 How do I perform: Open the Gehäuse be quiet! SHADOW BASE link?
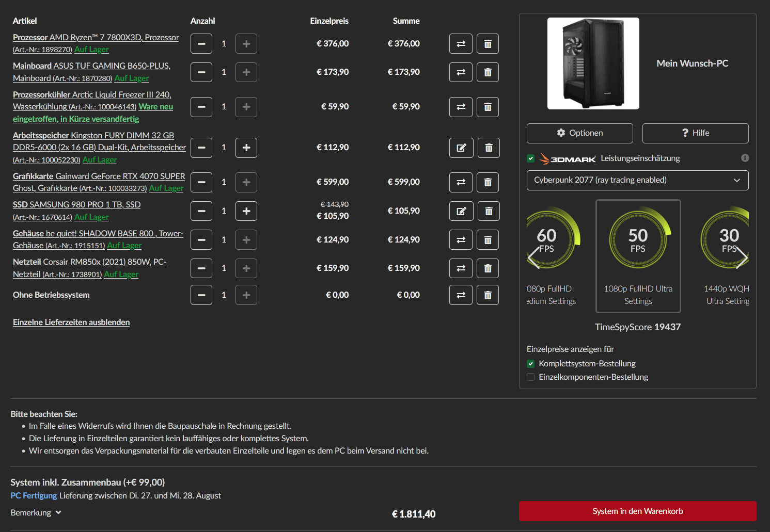[98, 239]
